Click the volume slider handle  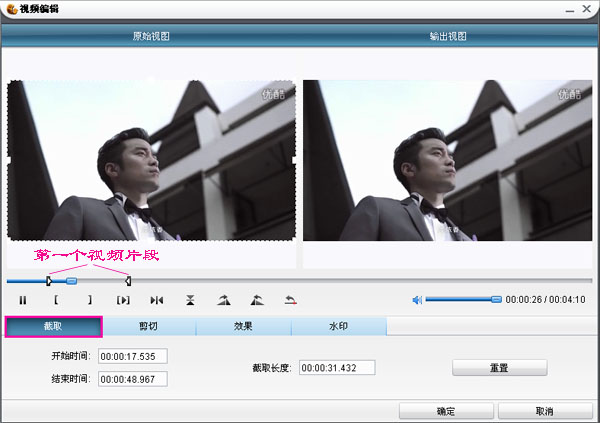point(496,299)
